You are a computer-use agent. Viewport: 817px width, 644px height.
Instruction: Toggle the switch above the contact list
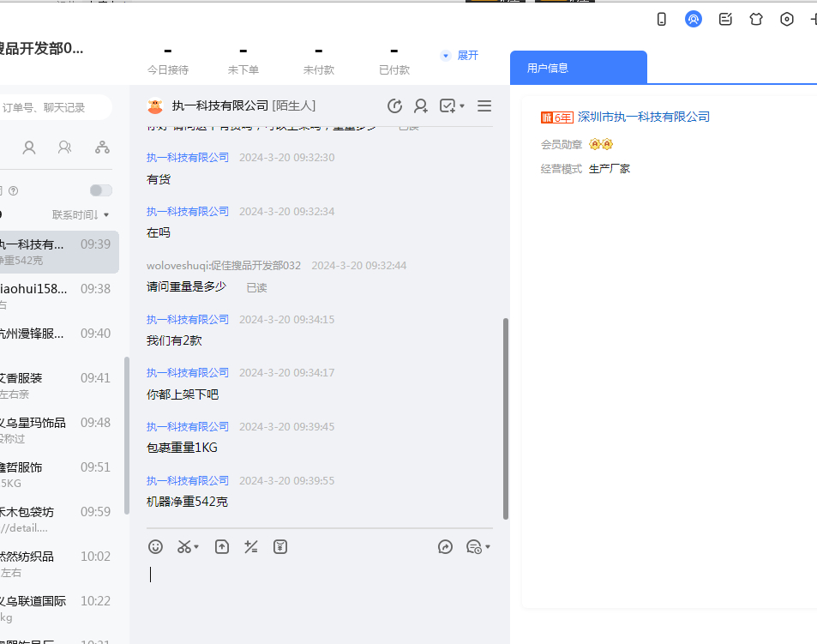pyautogui.click(x=100, y=190)
